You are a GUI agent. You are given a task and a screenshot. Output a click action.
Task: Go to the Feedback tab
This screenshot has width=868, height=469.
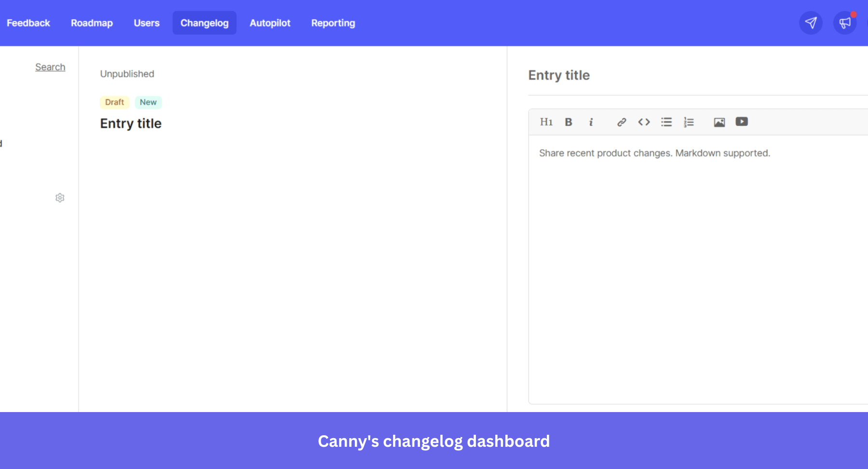pyautogui.click(x=28, y=23)
